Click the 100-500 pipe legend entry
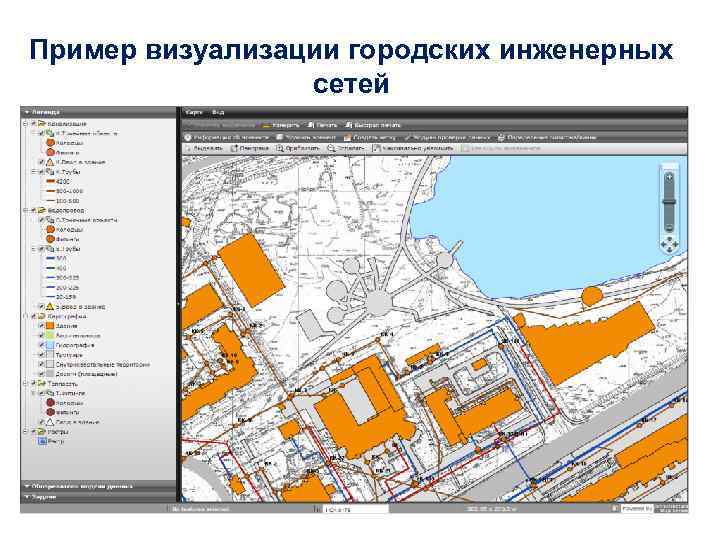The width and height of the screenshot is (720, 540). point(62,201)
